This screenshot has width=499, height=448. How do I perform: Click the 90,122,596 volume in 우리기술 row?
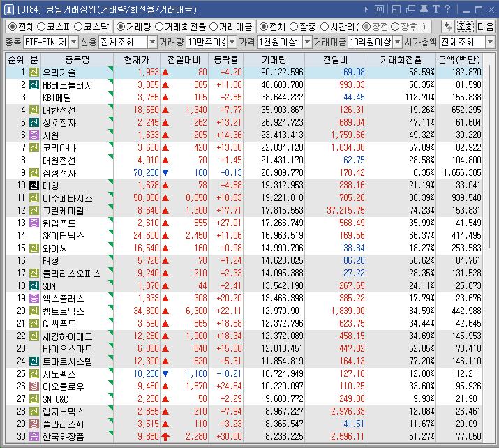(282, 73)
